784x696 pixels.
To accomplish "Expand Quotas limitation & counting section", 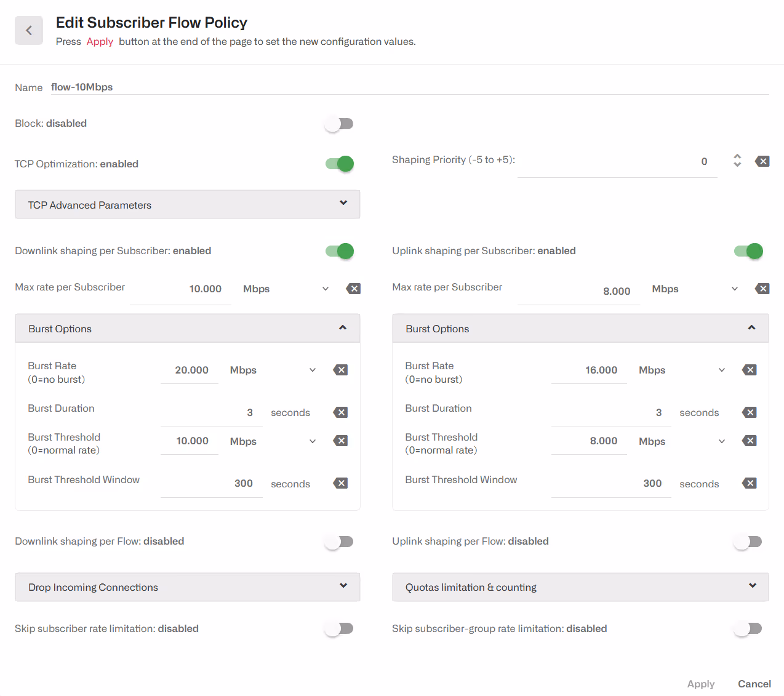I will [580, 587].
